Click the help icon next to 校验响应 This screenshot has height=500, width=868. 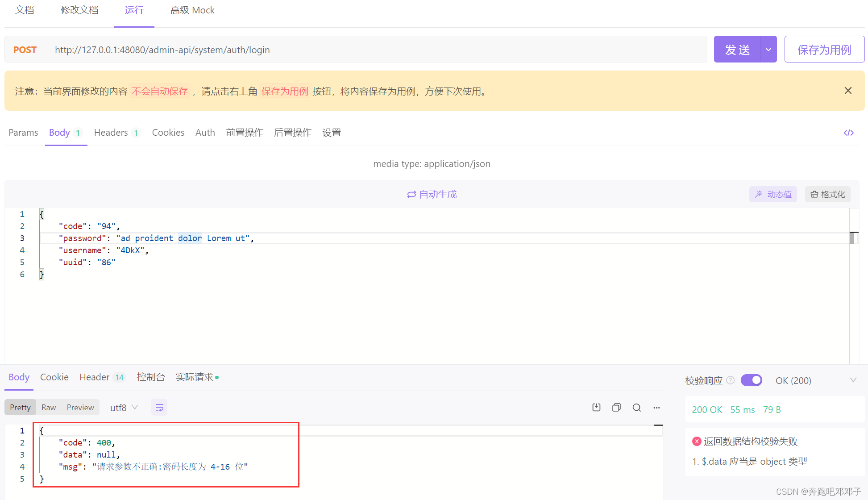click(x=731, y=380)
